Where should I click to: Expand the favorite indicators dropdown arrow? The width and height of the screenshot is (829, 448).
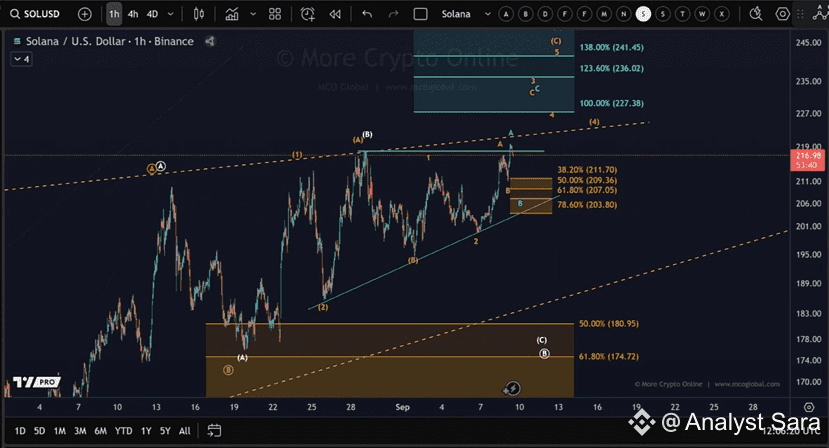click(x=253, y=14)
